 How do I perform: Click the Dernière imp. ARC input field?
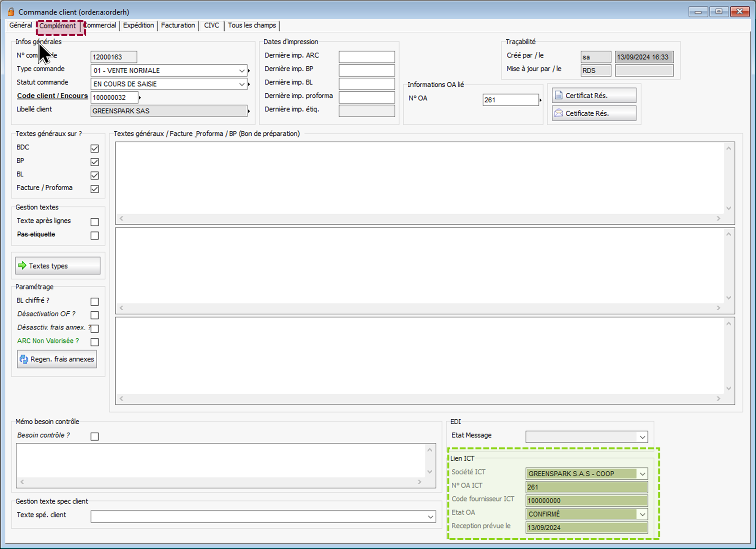coord(366,57)
